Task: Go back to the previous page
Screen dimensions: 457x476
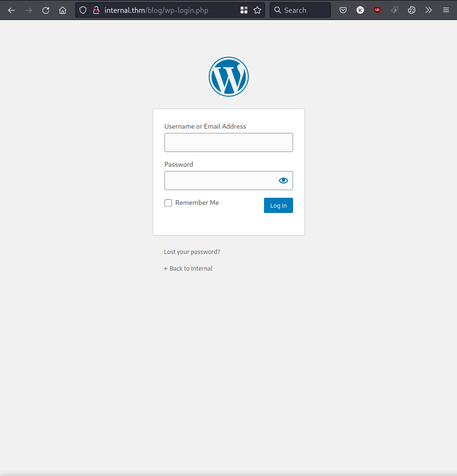Action: click(x=11, y=10)
